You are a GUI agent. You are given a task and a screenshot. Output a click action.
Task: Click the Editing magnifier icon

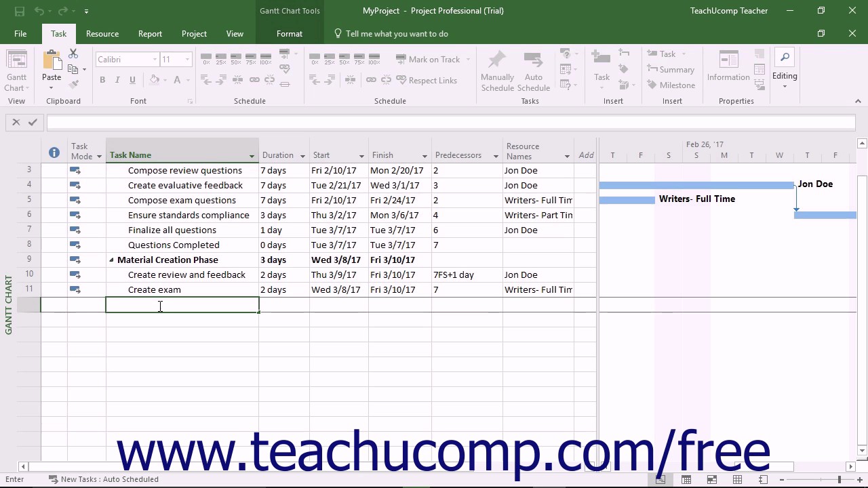tap(785, 58)
